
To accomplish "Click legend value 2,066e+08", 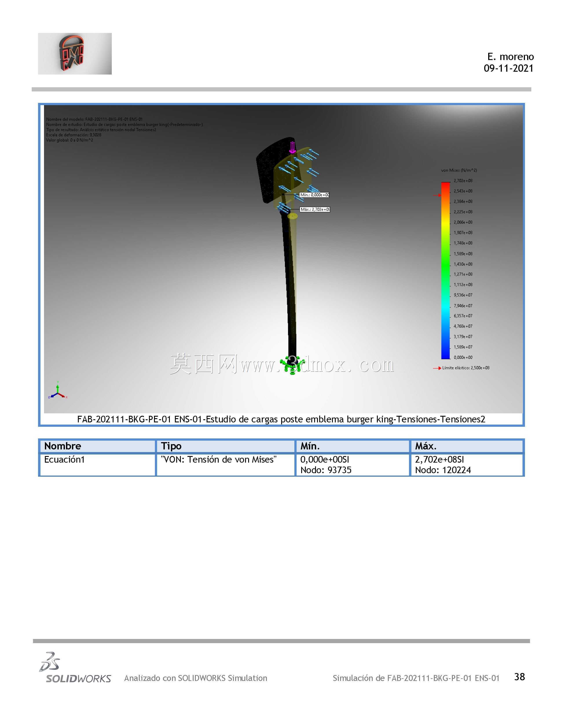I will click(463, 222).
